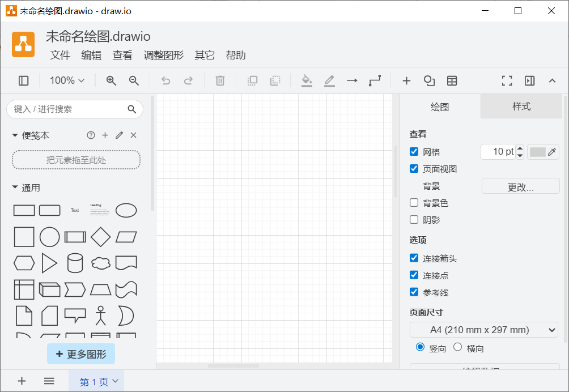Open the Connection arrow style tool

pyautogui.click(x=352, y=81)
